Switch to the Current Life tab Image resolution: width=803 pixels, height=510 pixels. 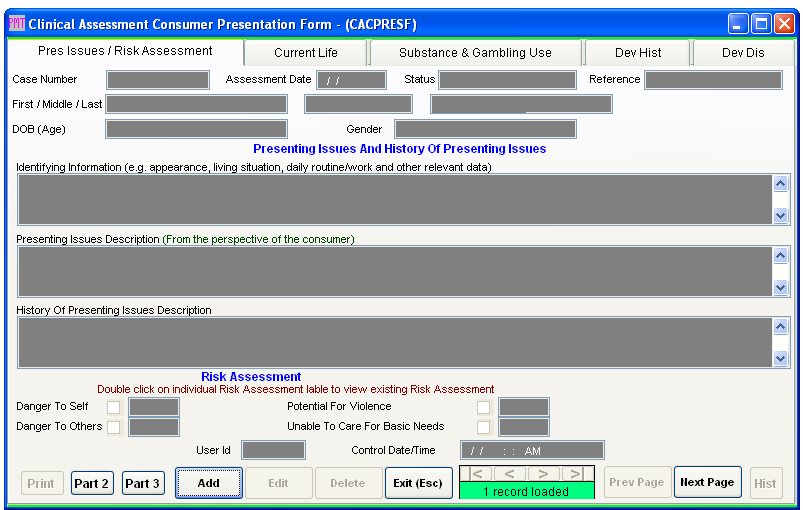click(x=306, y=53)
